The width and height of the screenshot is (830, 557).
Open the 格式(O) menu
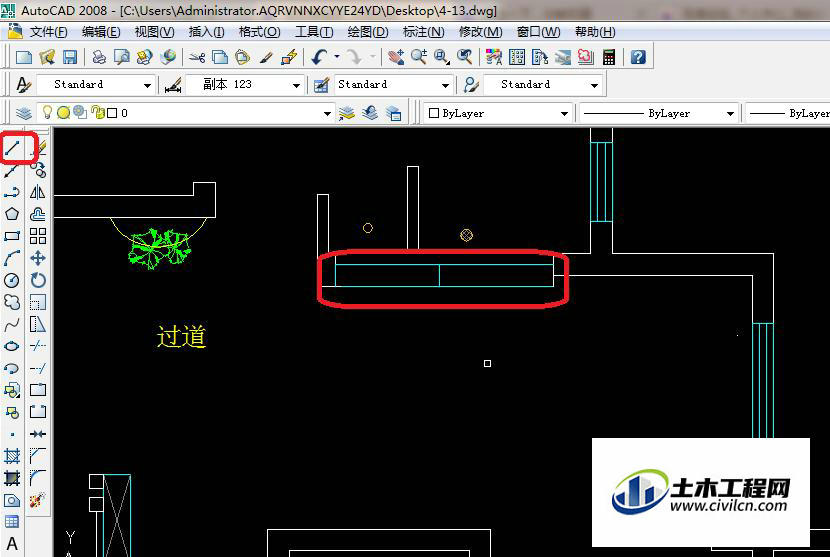click(259, 32)
